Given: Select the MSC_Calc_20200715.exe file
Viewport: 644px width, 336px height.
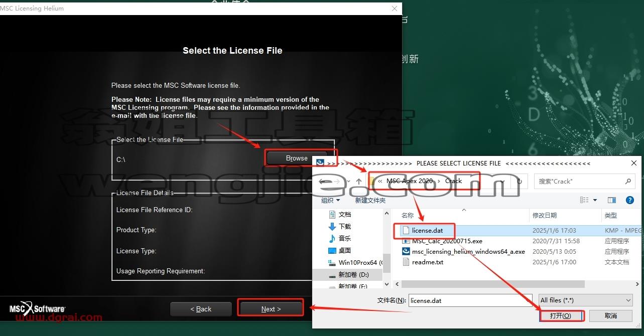Looking at the screenshot, I should click(447, 241).
